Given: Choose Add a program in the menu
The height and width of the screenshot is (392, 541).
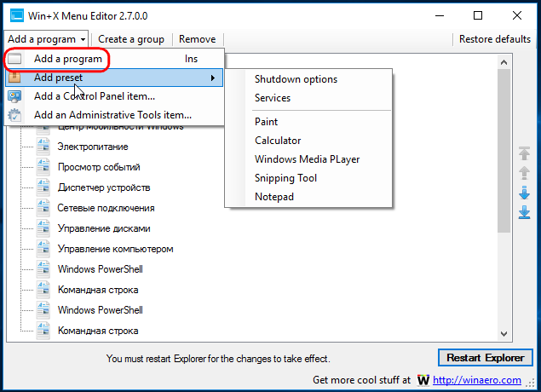Looking at the screenshot, I should pyautogui.click(x=114, y=59).
